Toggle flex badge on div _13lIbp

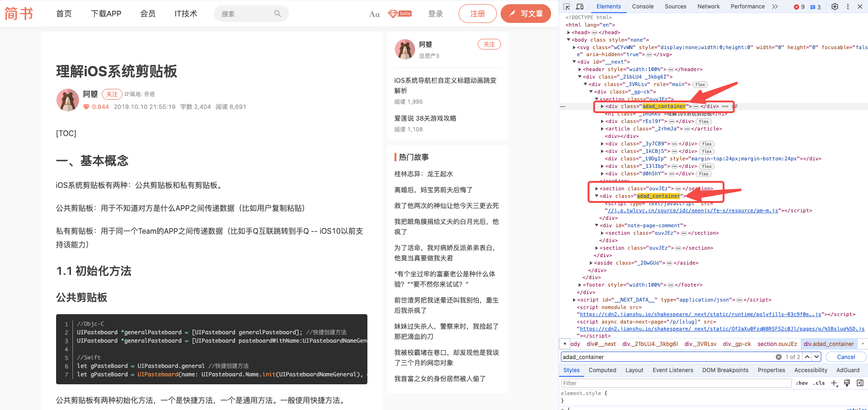[x=707, y=166]
